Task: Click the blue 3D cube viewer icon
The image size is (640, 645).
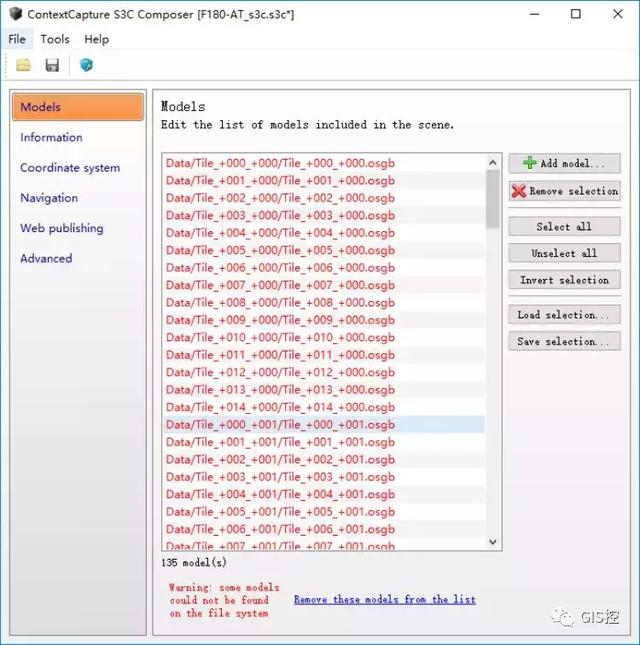Action: [x=86, y=65]
